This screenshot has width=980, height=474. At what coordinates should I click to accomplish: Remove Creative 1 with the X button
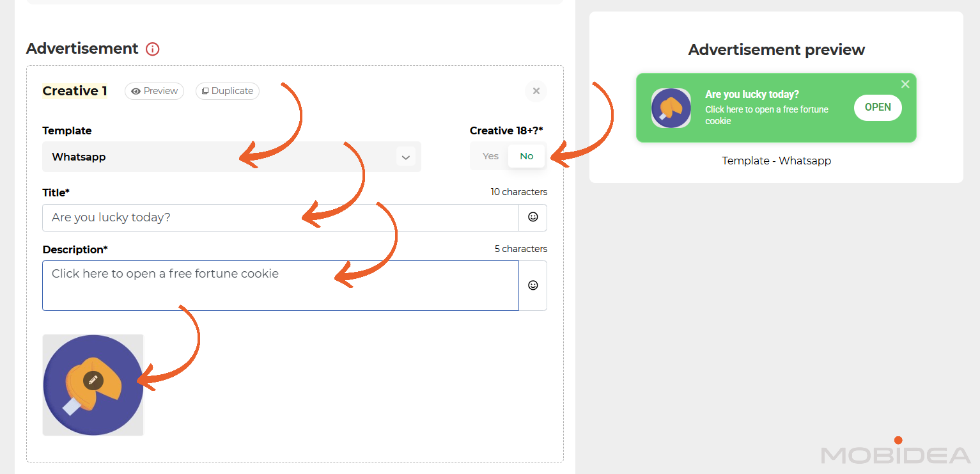point(536,91)
